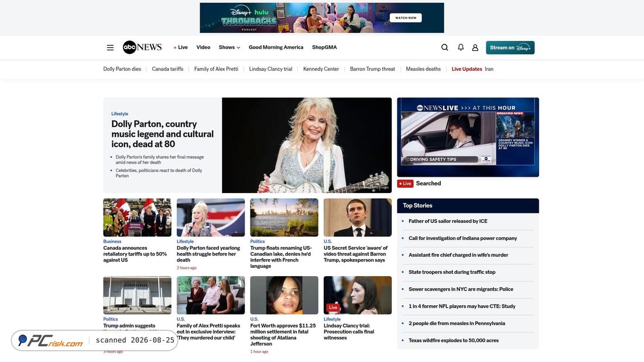Open measles deaths in Pennsylvania story
This screenshot has width=644, height=362.
point(457,323)
